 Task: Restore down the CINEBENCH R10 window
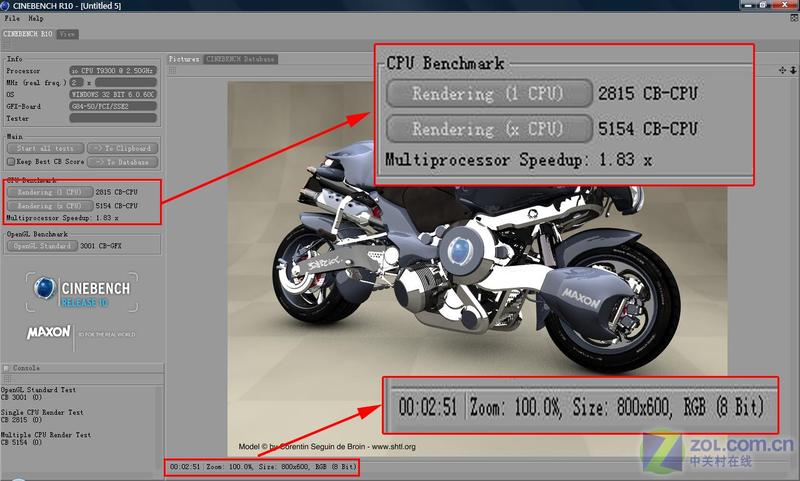[763, 5]
